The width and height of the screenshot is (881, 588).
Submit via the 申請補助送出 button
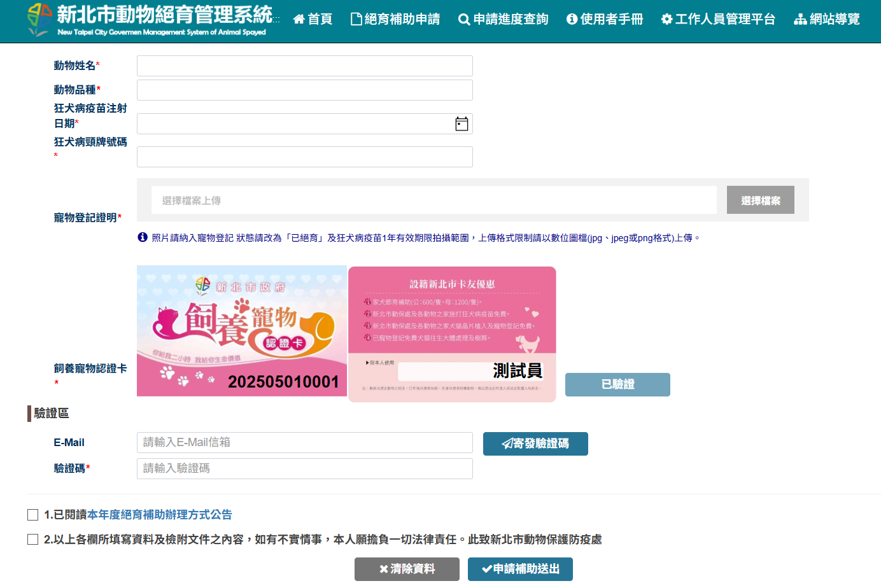pyautogui.click(x=520, y=569)
